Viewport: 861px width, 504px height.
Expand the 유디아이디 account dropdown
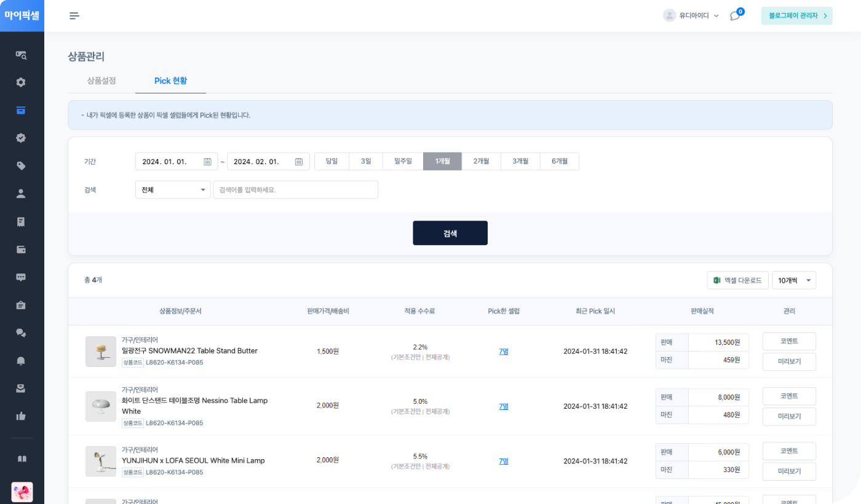coord(691,16)
